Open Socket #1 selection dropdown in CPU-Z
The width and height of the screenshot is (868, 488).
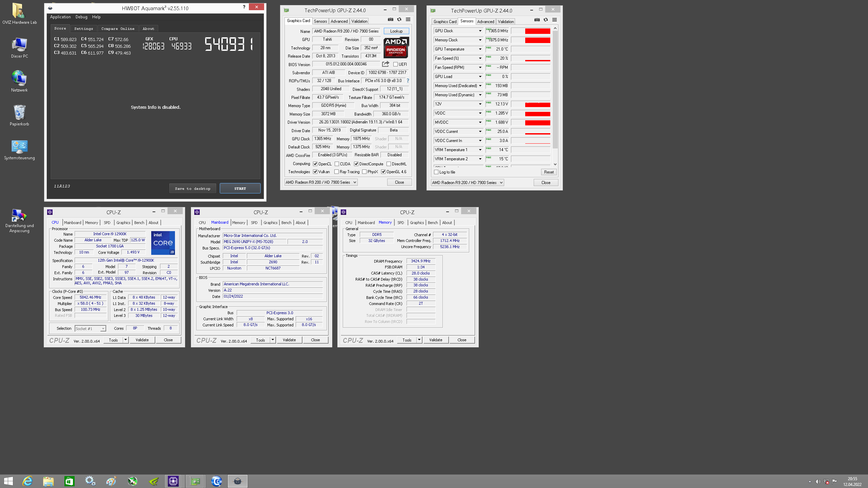click(91, 329)
